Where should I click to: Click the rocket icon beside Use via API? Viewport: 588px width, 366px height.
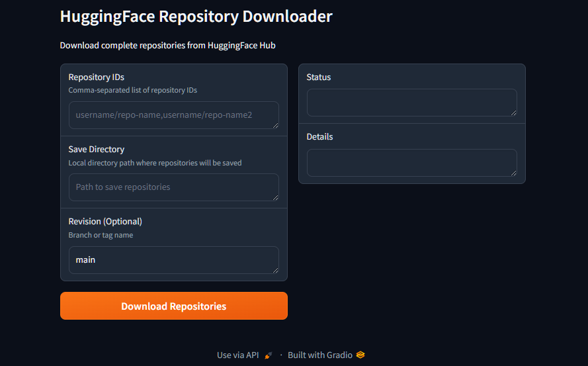click(268, 355)
